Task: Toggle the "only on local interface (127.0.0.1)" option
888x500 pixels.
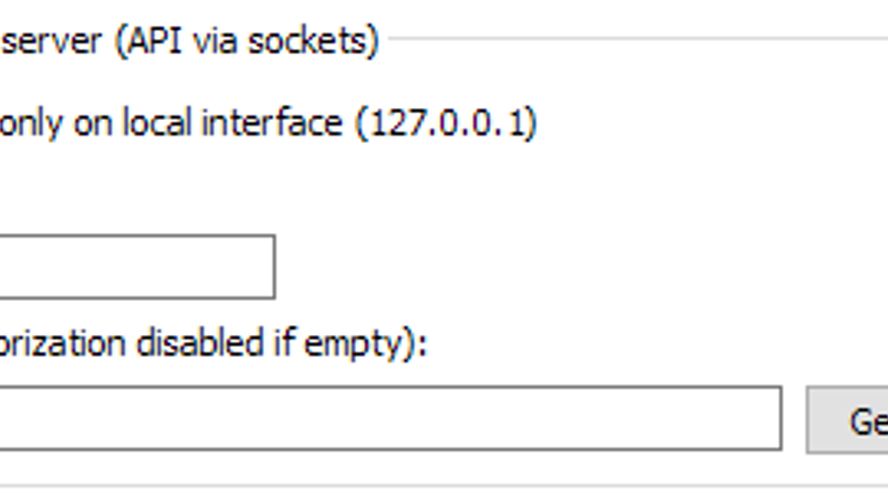Action: 265,123
